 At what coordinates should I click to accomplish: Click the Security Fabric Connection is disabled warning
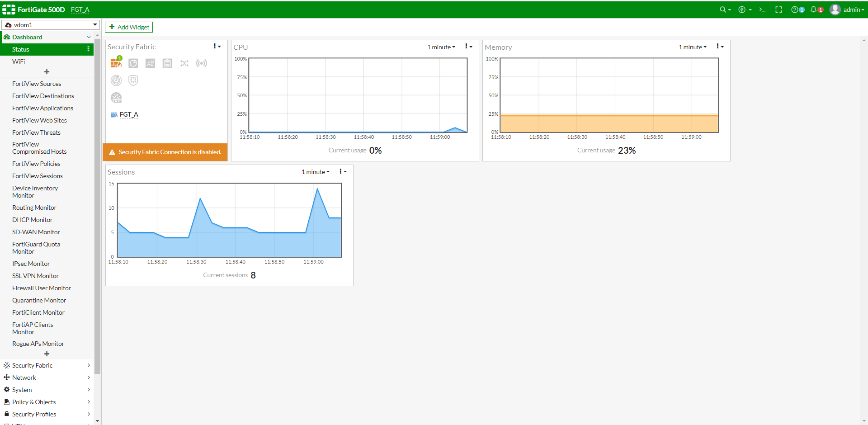click(165, 152)
